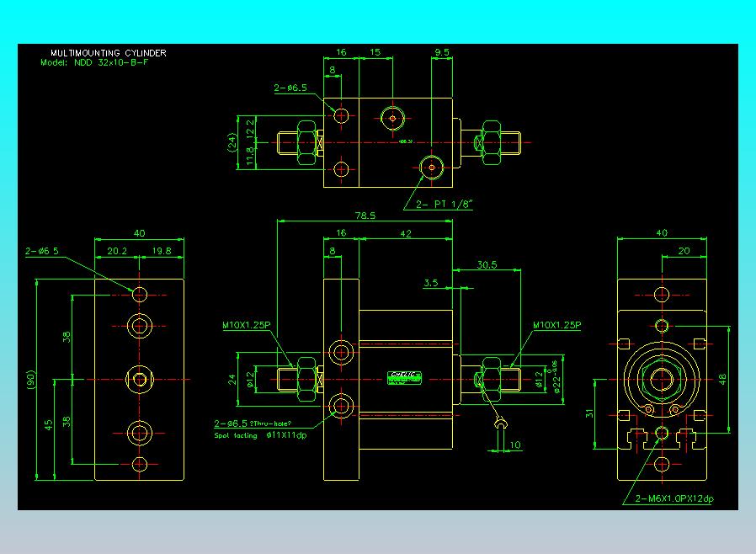Click the (90) reference height dimension
756x554 pixels.
30,380
